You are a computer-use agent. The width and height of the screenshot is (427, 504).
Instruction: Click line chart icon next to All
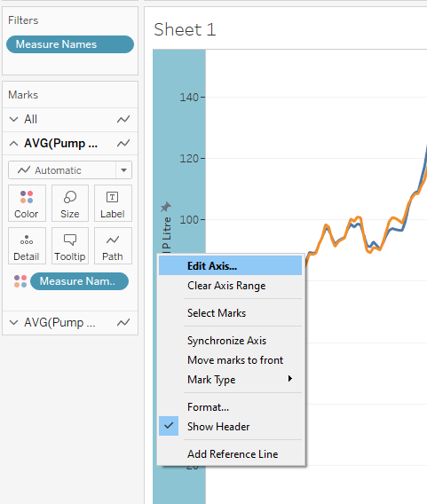pyautogui.click(x=123, y=120)
